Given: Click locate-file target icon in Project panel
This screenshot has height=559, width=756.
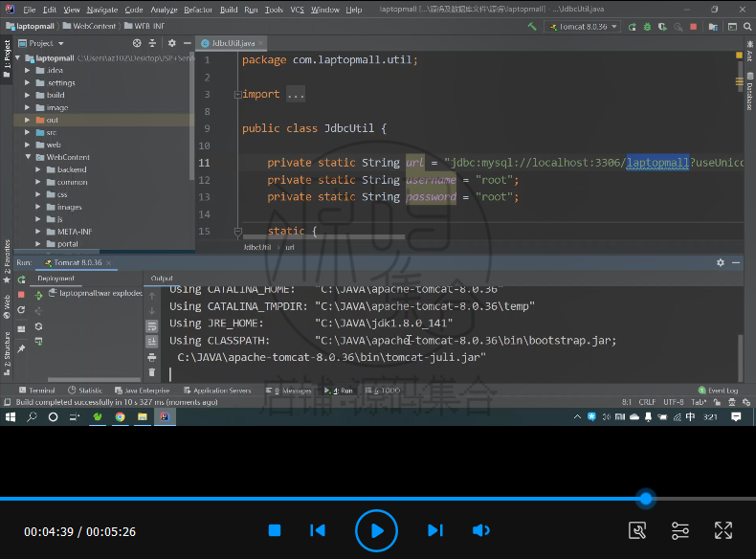Looking at the screenshot, I should tap(137, 43).
